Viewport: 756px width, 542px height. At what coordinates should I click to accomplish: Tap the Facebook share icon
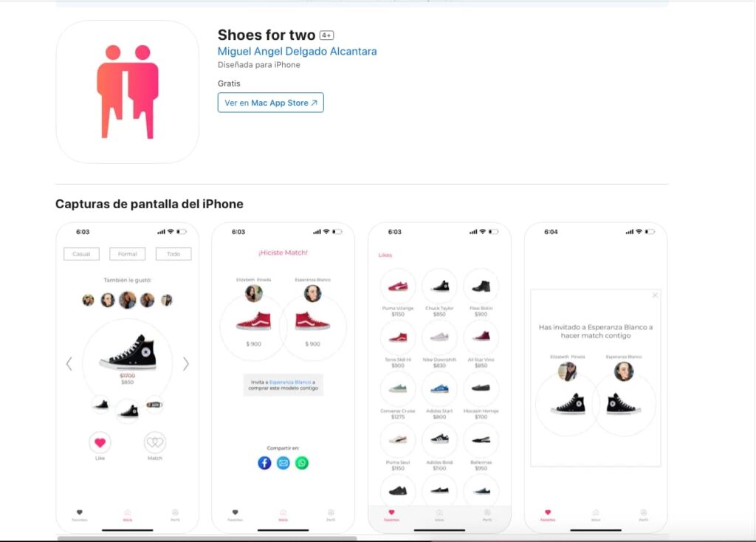(x=264, y=464)
